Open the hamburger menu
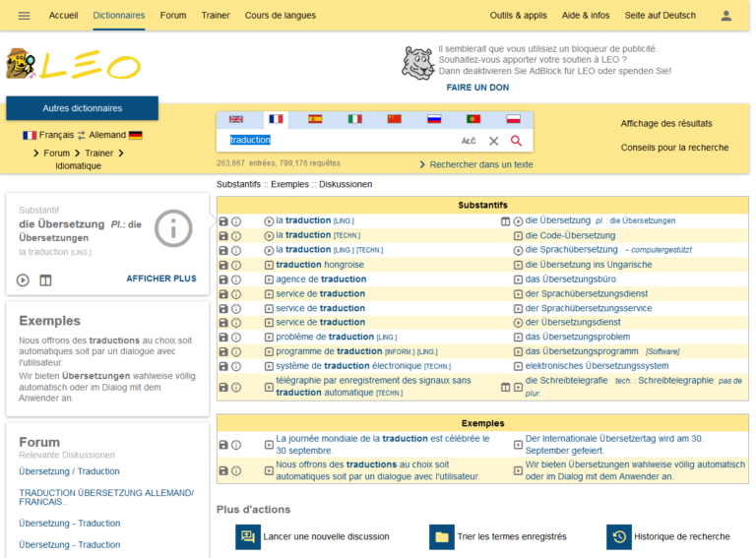 click(24, 16)
